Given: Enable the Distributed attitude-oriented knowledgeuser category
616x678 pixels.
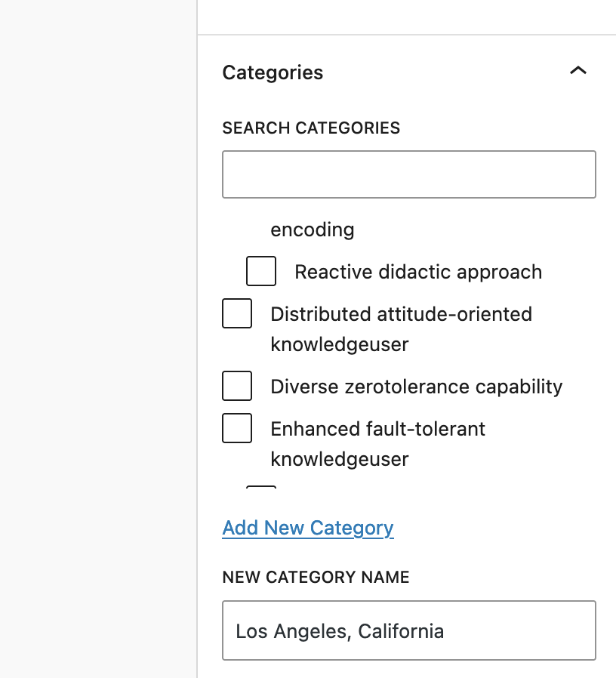Looking at the screenshot, I should (236, 313).
